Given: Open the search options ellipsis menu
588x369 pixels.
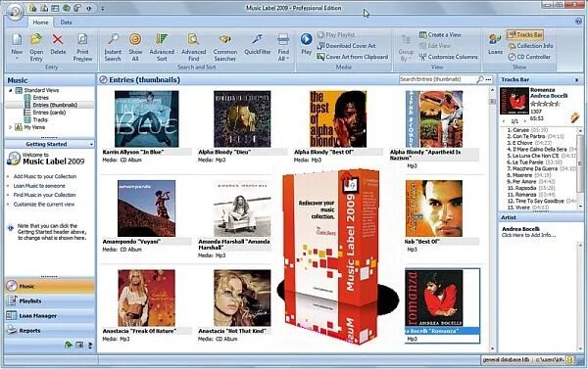Looking at the screenshot, I should tap(488, 79).
